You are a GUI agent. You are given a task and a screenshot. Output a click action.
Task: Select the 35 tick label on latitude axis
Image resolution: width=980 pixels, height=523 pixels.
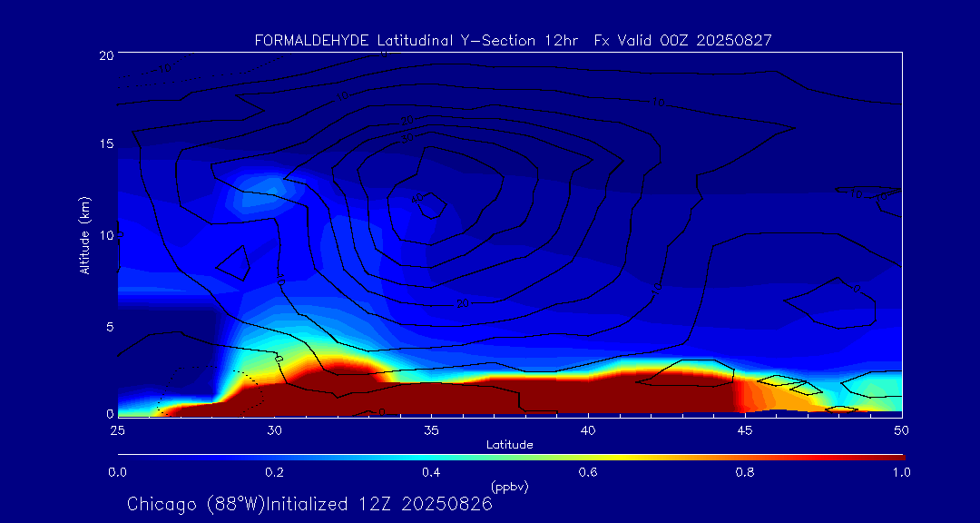point(431,429)
